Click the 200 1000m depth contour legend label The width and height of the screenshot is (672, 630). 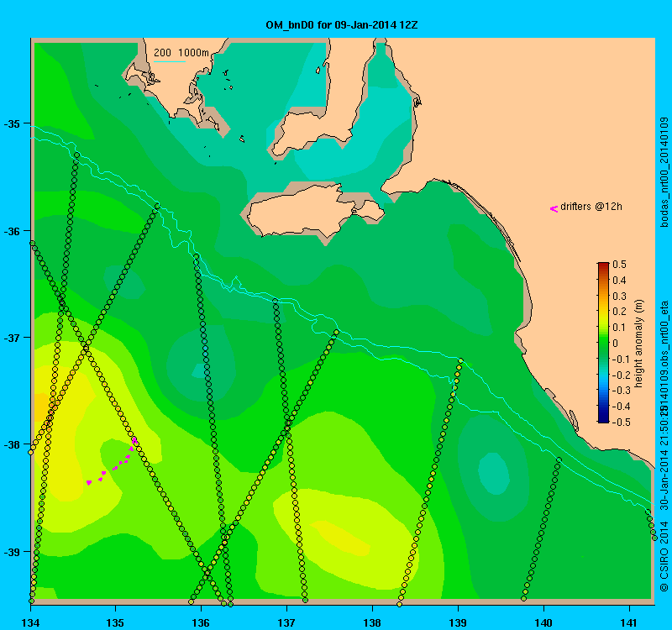pyautogui.click(x=181, y=53)
